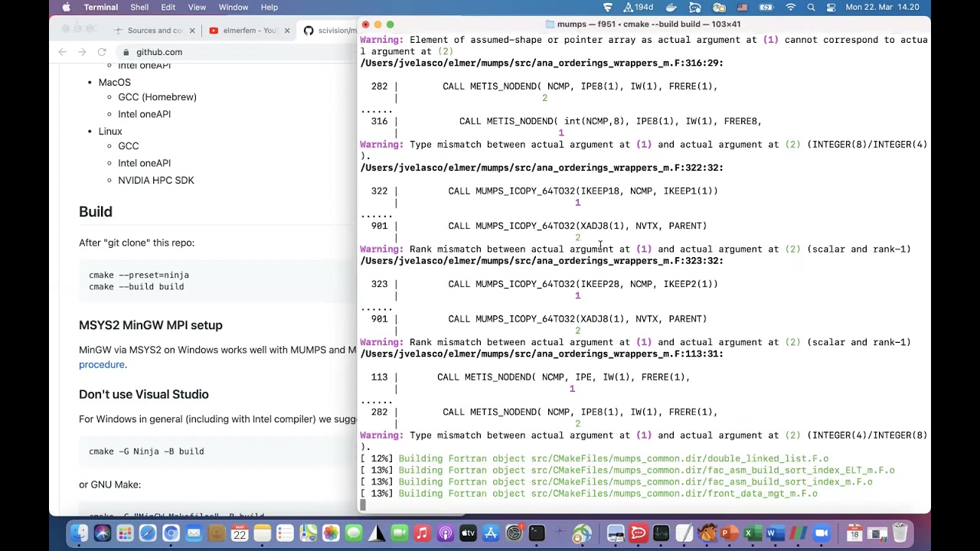Screen dimensions: 980x551
Task: Close the 'Sources and co' browser tab
Action: 192,31
